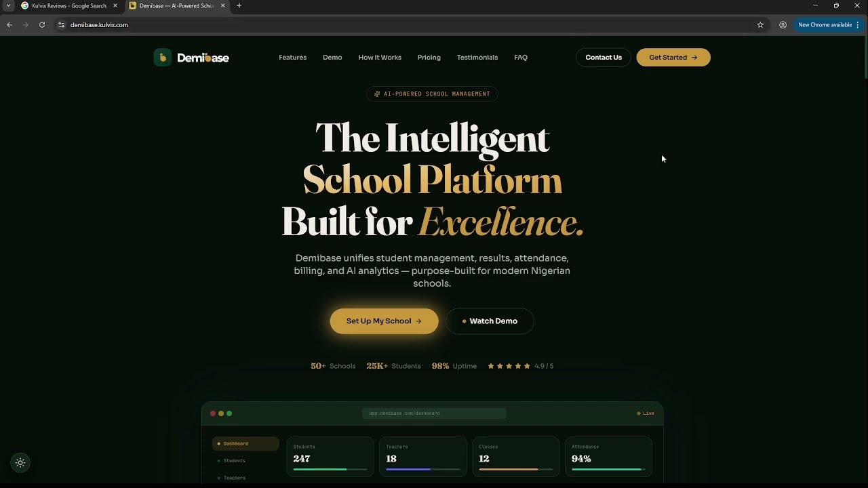Click the Students 247 stat card
Screen dimensions: 868x488
[x=330, y=457]
